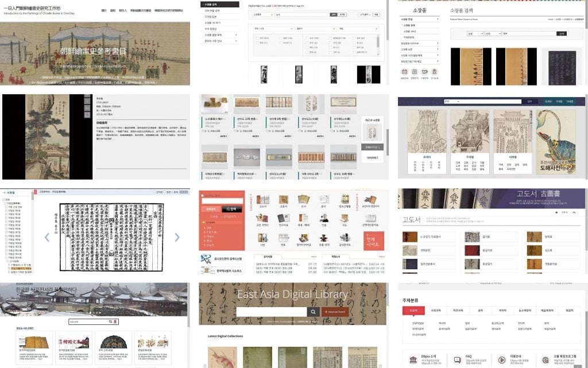Switch to 공지사항 tab below icon grid
Screen dimensions: 588x368
pos(268,257)
